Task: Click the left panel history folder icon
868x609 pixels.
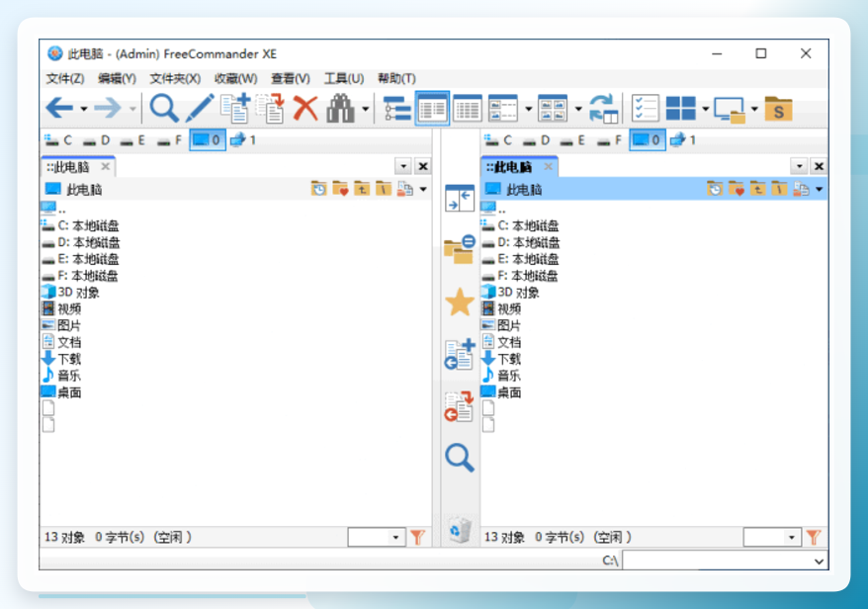Action: [x=319, y=190]
